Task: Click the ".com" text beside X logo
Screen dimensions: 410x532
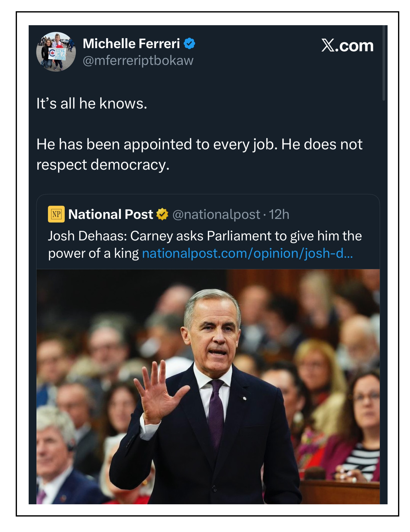Action: point(354,46)
